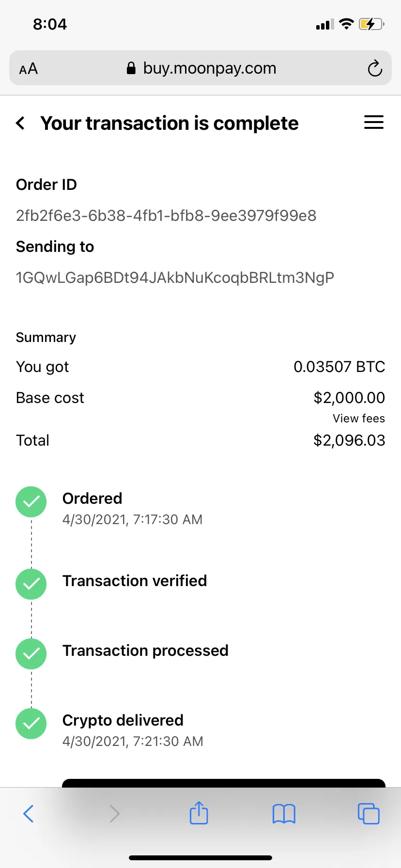Open the AA reader text options
Viewport: 401px width, 868px height.
click(x=29, y=69)
